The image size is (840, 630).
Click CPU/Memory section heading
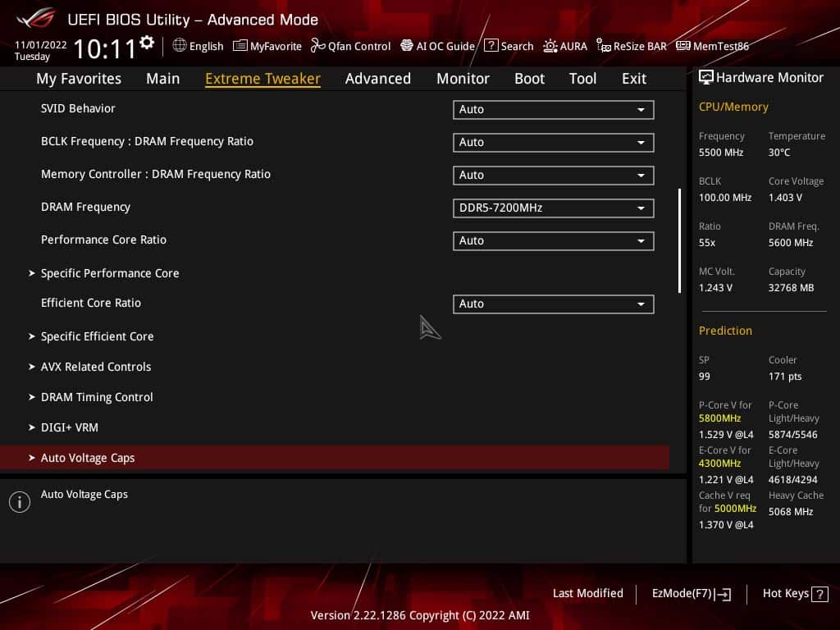(733, 107)
